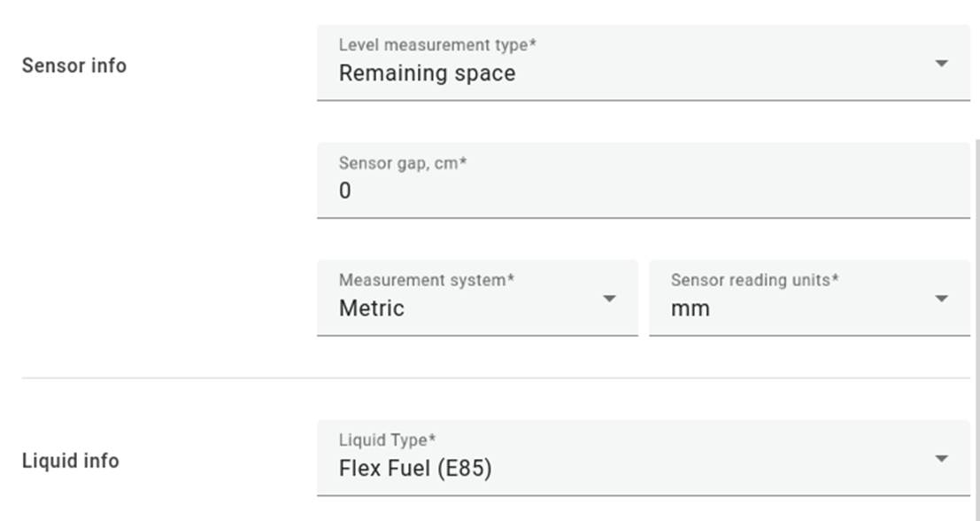This screenshot has width=980, height=521.
Task: Click the 'Liquid Type*' field label
Action: pos(387,439)
